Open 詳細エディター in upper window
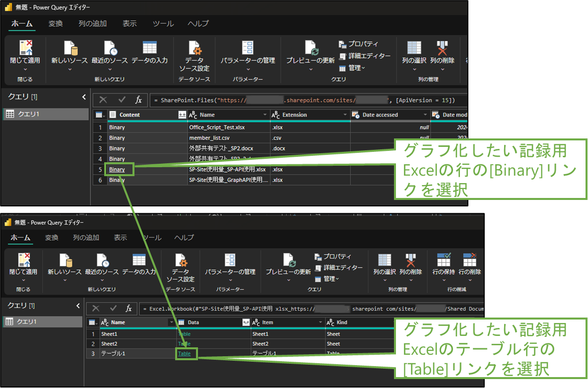 pyautogui.click(x=365, y=56)
